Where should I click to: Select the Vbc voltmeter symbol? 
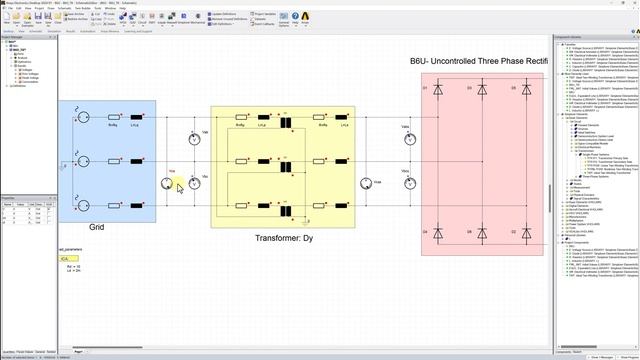point(194,184)
